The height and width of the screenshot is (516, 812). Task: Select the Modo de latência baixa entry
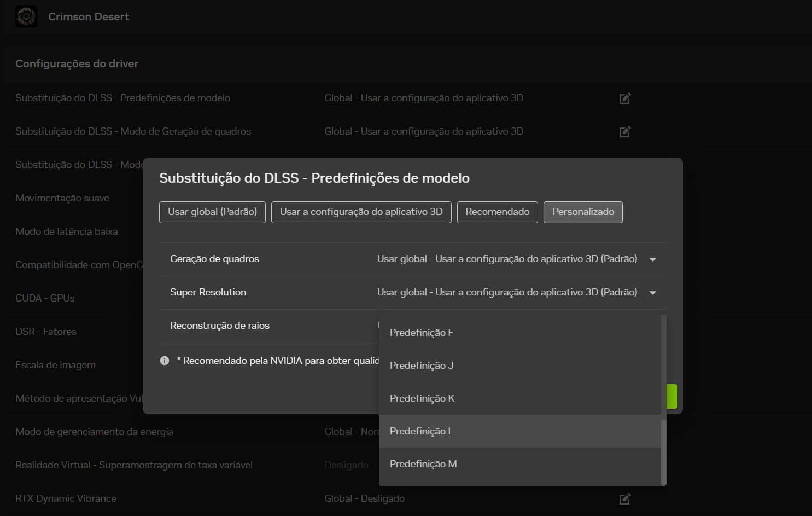[x=66, y=231]
